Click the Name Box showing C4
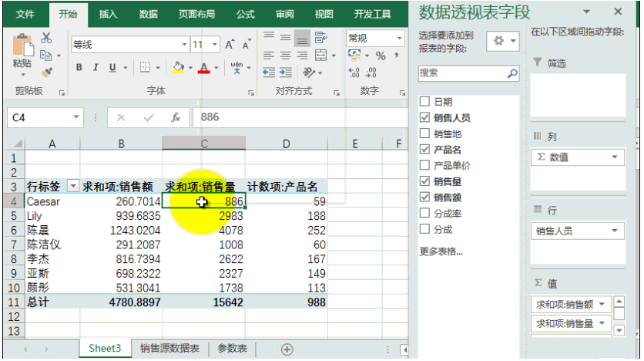 pyautogui.click(x=45, y=117)
